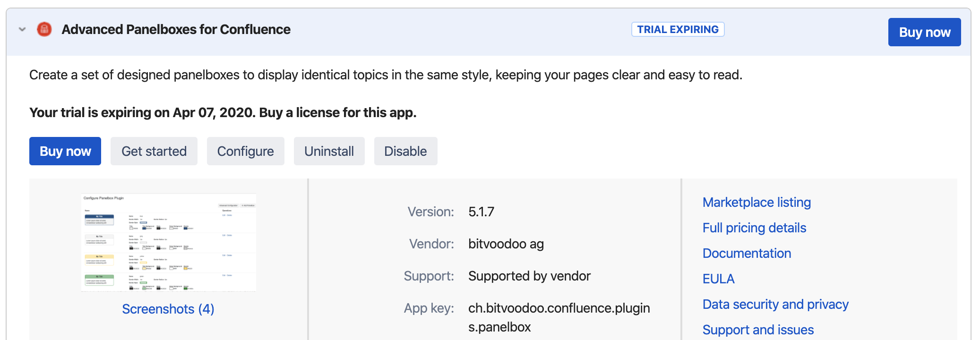Collapse the Advanced Panelboxes app details chevron
The image size is (980, 340).
click(22, 29)
